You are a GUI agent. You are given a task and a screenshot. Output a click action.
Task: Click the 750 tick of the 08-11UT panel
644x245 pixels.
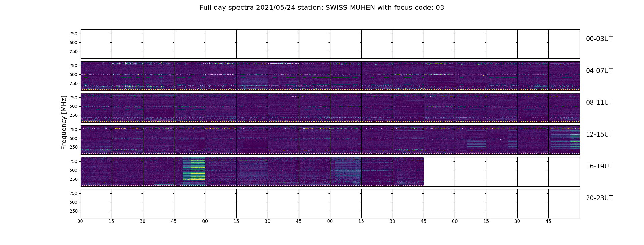coord(74,97)
